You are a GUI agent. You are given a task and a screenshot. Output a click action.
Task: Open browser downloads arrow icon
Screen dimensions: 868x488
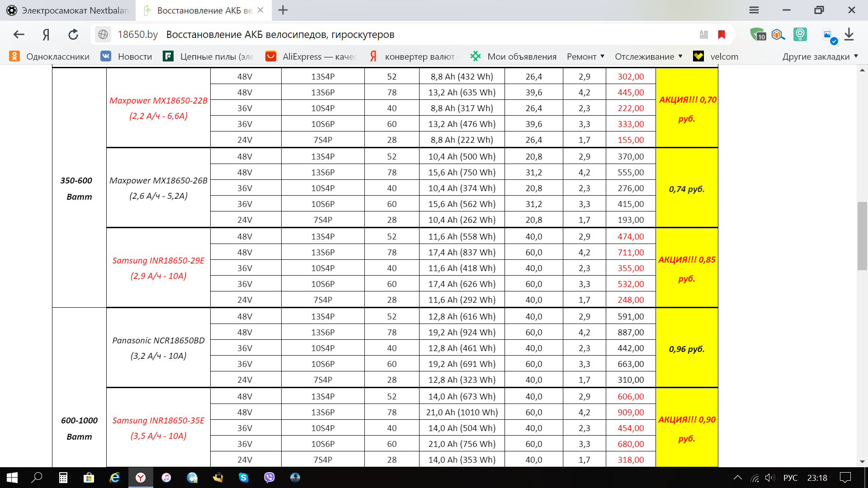[x=849, y=34]
